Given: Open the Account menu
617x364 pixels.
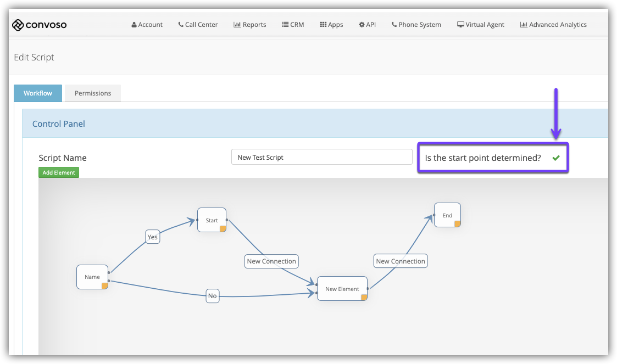Looking at the screenshot, I should (147, 25).
